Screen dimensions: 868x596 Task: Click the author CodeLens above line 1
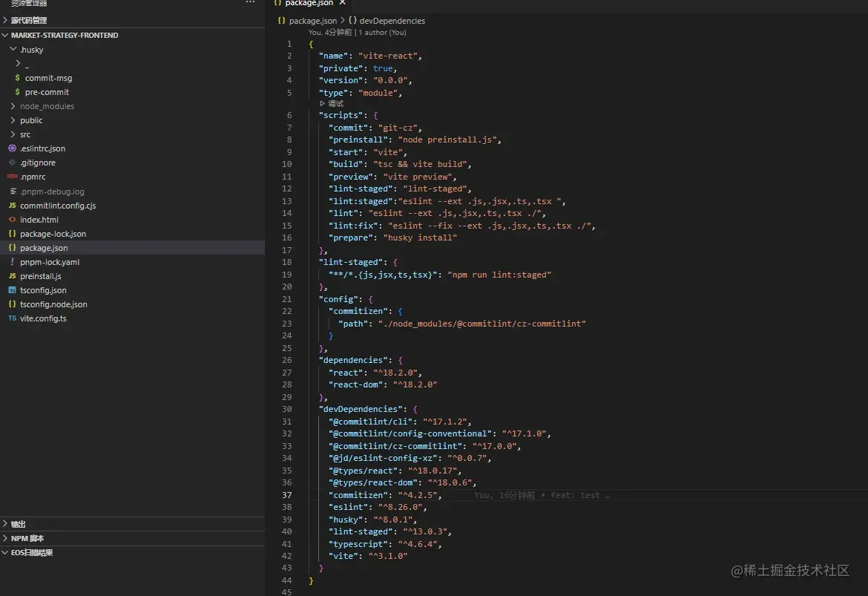pyautogui.click(x=357, y=32)
